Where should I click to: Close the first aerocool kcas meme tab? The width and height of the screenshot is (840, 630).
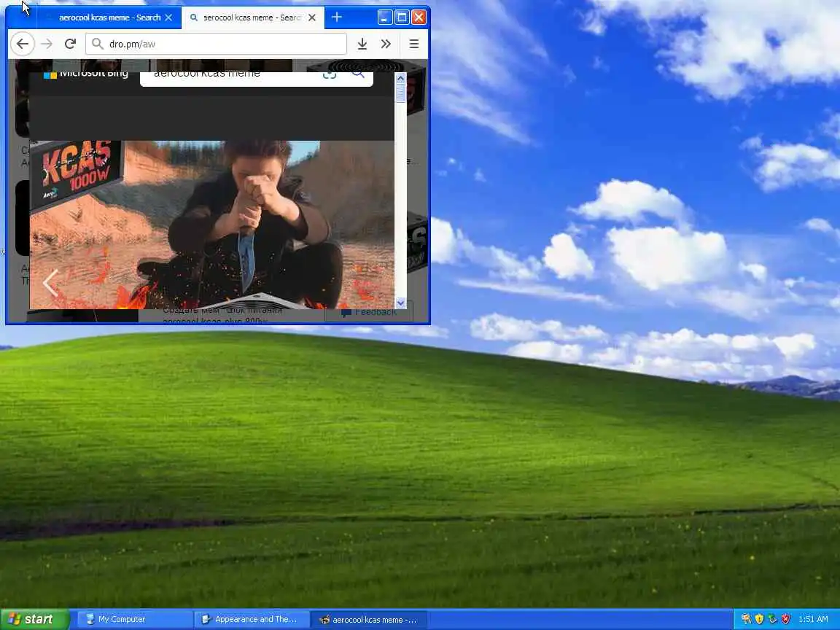[x=168, y=17]
